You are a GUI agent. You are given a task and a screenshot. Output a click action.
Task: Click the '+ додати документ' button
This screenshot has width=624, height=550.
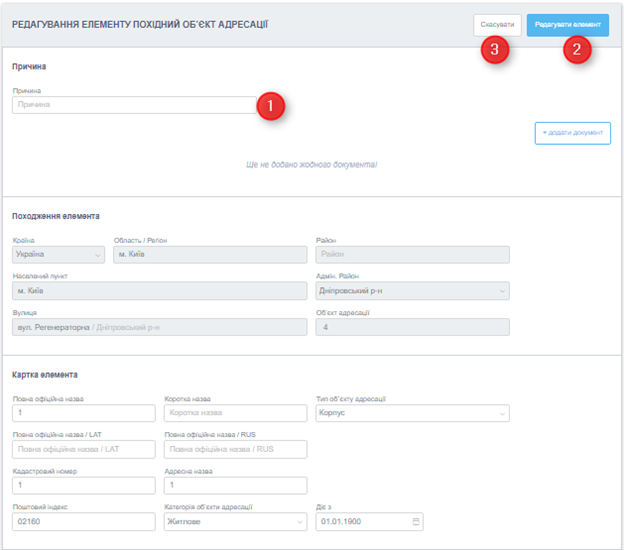pos(572,133)
